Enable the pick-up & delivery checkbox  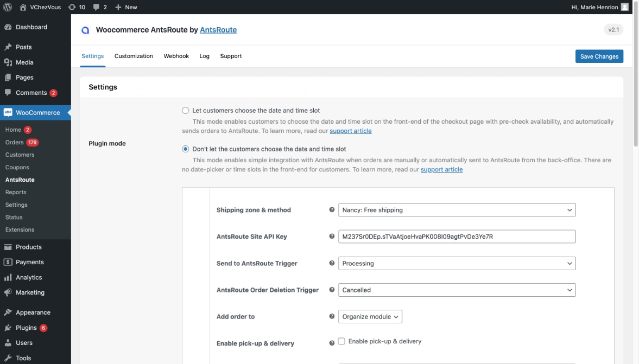click(x=341, y=341)
